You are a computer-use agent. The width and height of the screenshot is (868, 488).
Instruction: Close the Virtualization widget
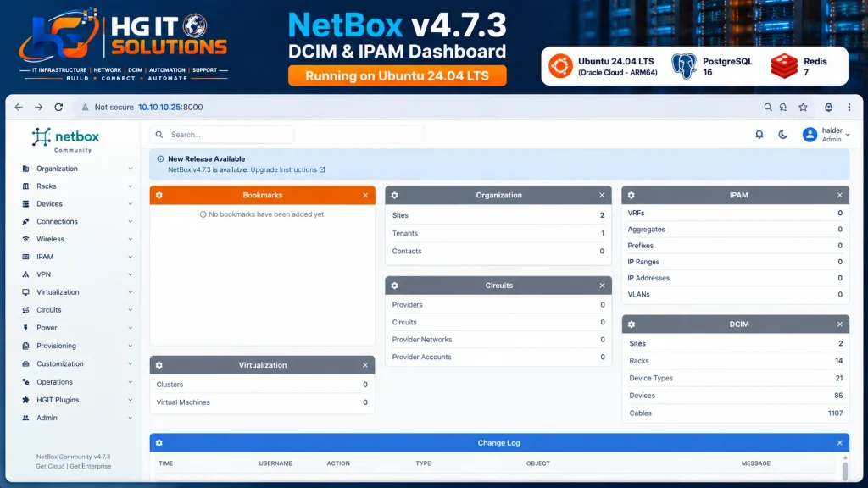(365, 365)
